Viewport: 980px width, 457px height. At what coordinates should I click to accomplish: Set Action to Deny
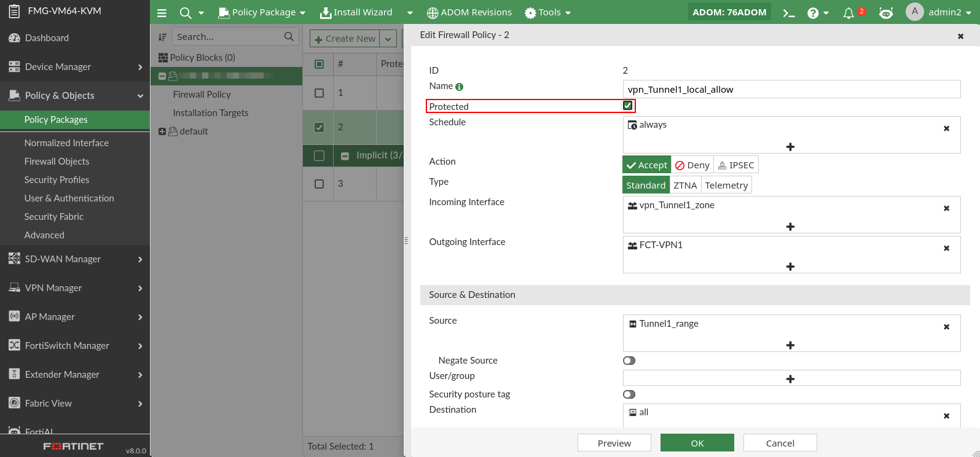[692, 165]
